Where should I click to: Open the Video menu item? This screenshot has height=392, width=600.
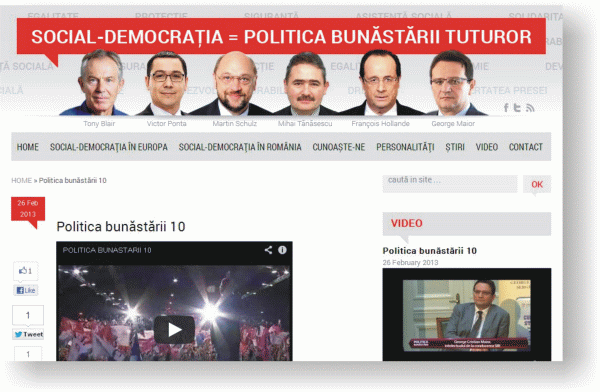487,147
